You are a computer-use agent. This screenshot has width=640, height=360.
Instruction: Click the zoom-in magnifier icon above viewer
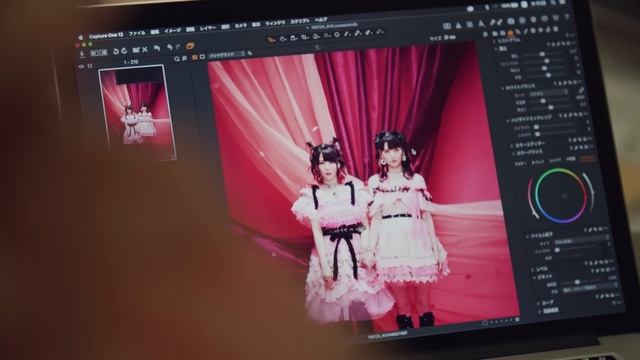tap(184, 58)
